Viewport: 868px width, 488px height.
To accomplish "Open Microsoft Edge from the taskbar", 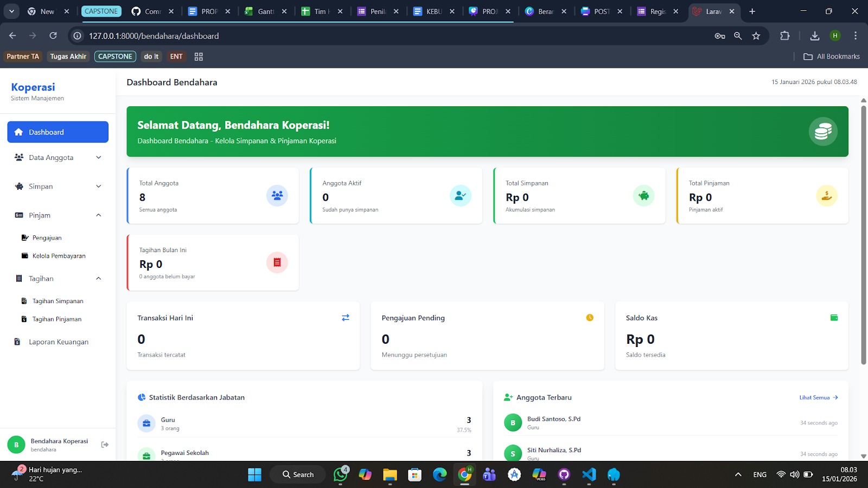I will [x=439, y=474].
